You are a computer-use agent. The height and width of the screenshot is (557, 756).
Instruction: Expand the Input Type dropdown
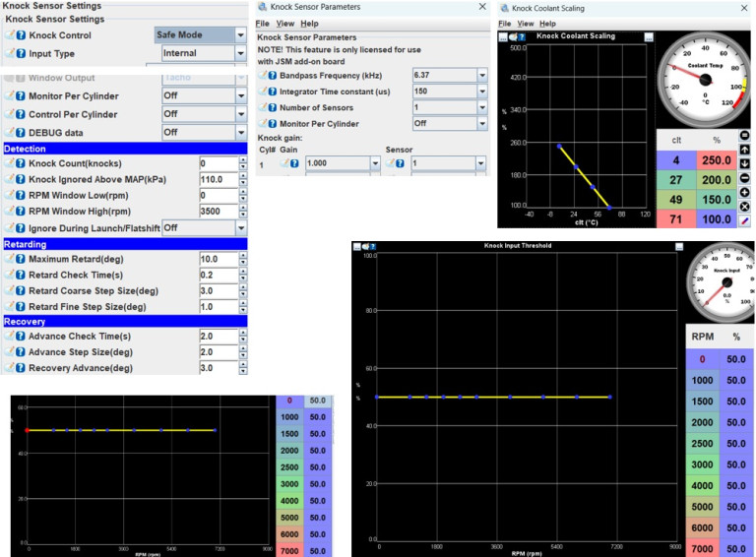pos(240,53)
